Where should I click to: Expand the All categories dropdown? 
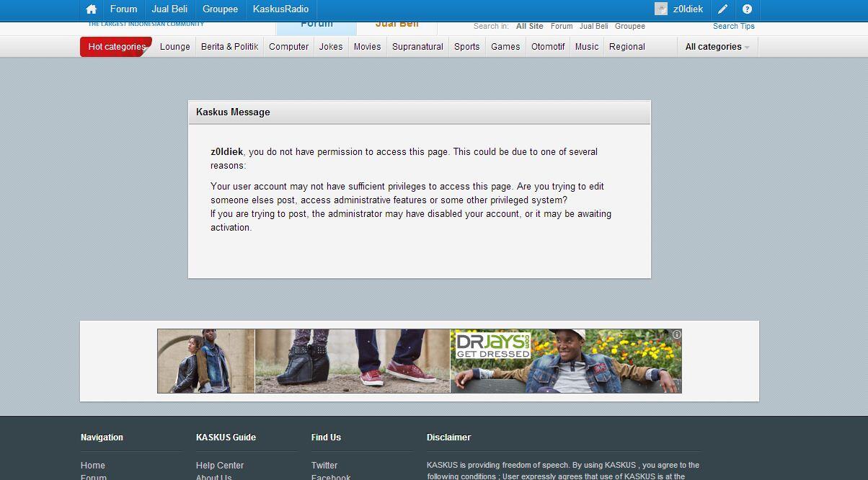click(717, 47)
